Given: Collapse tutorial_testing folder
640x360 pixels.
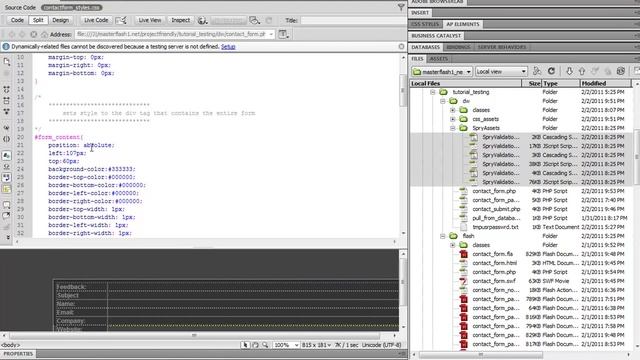Looking at the screenshot, I should tap(433, 92).
